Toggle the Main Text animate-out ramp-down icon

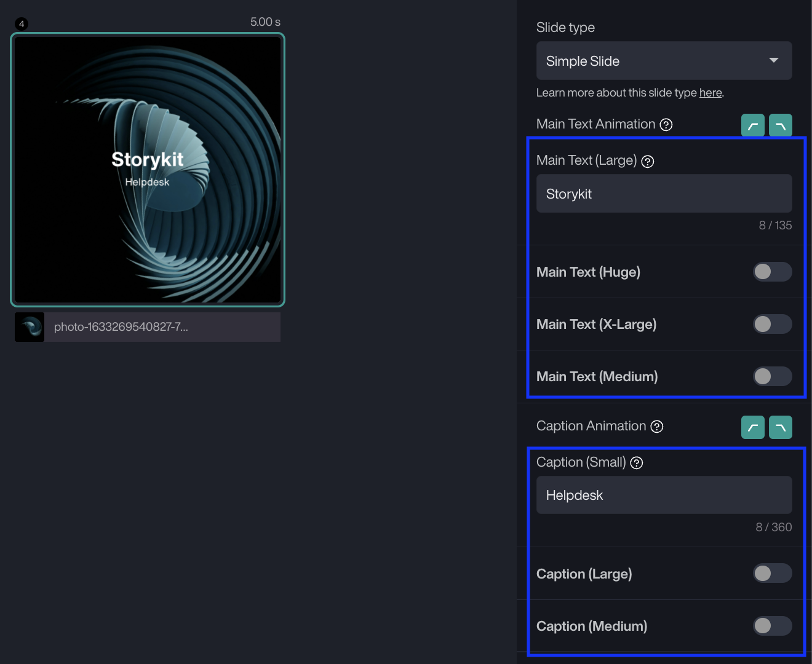780,125
